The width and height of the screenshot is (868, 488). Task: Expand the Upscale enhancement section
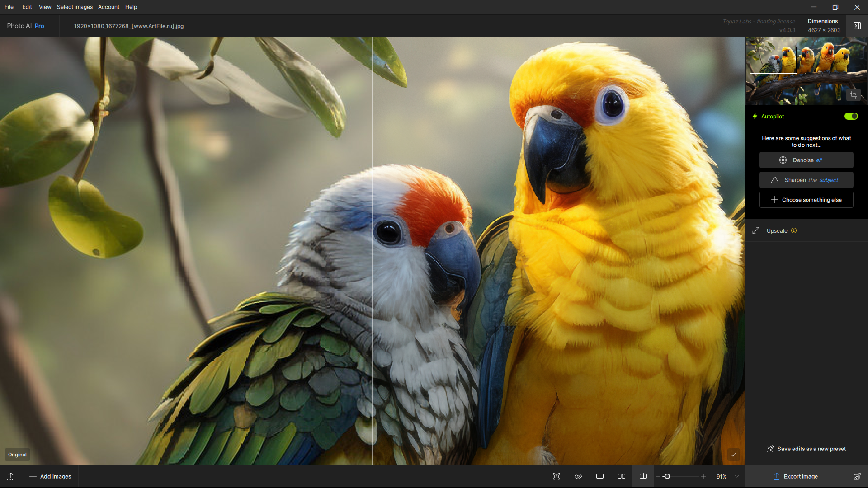click(806, 230)
